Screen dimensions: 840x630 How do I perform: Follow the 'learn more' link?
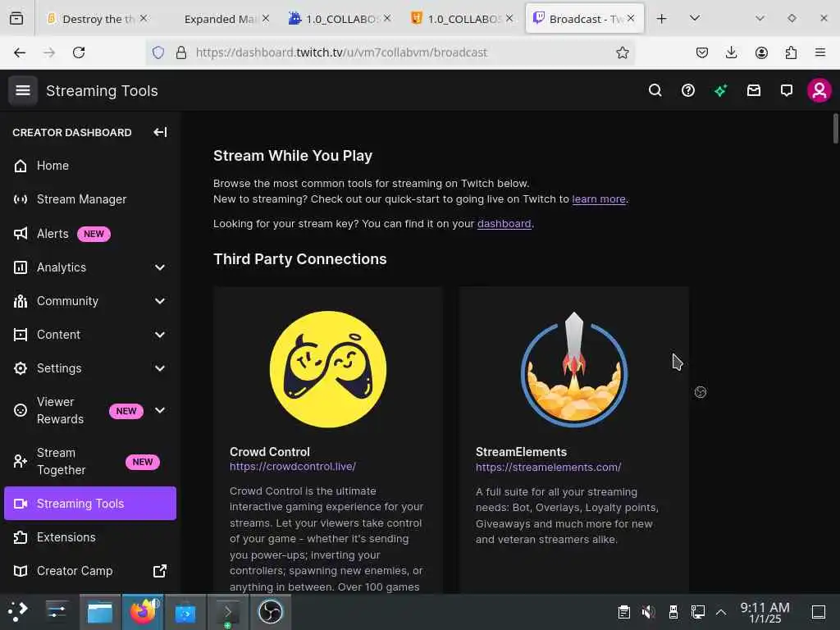pyautogui.click(x=598, y=199)
